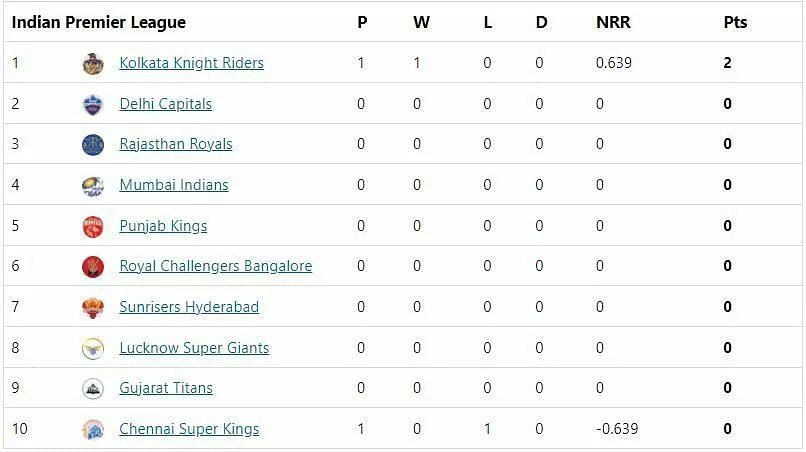Open the Royal Challengers Bangalore link
The height and width of the screenshot is (452, 806).
[x=215, y=266]
